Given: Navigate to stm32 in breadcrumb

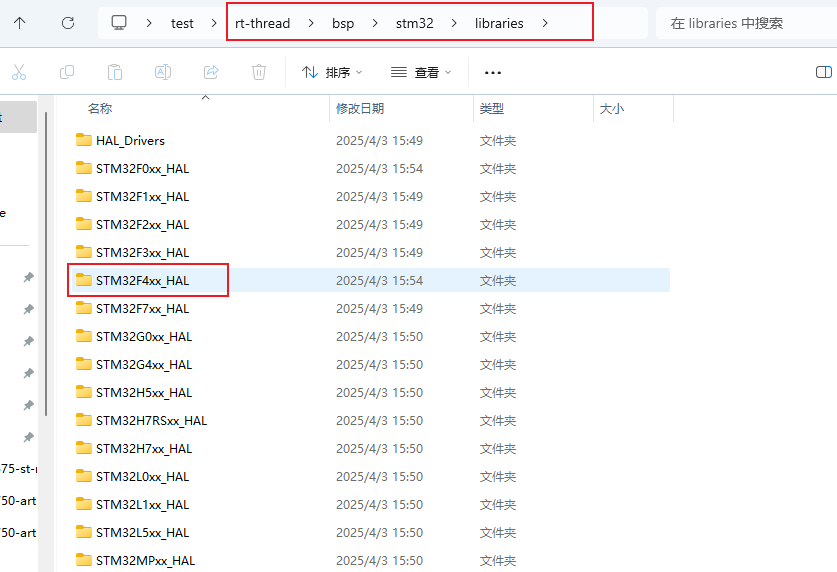Looking at the screenshot, I should click(414, 23).
